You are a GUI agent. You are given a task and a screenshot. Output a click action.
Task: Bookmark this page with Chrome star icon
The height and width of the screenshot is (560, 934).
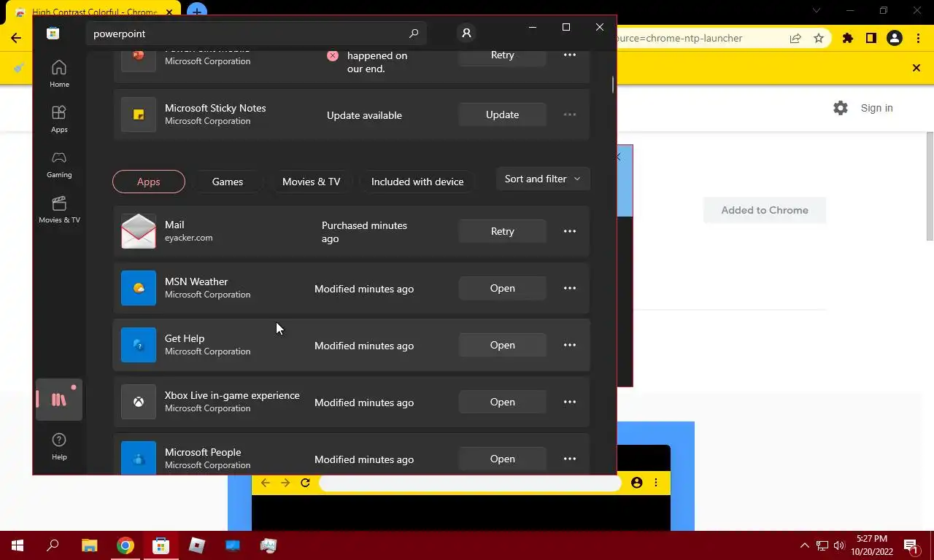tap(819, 38)
